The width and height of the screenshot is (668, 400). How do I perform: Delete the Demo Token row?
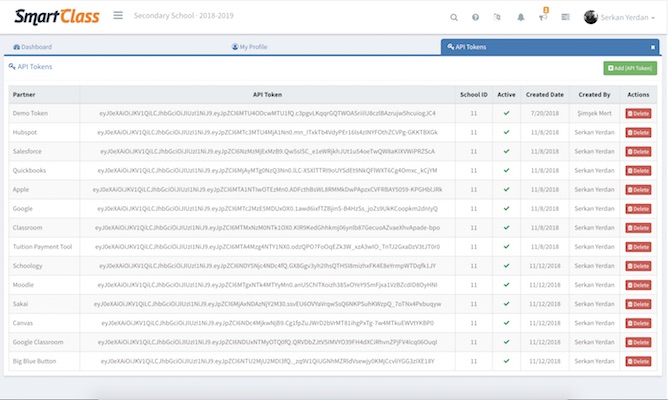[x=638, y=113]
